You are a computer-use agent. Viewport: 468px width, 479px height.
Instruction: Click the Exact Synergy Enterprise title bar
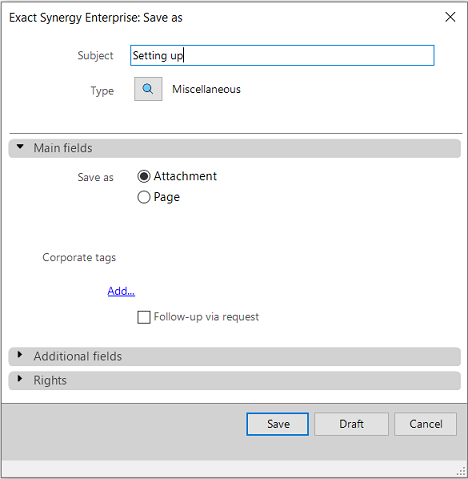96,18
